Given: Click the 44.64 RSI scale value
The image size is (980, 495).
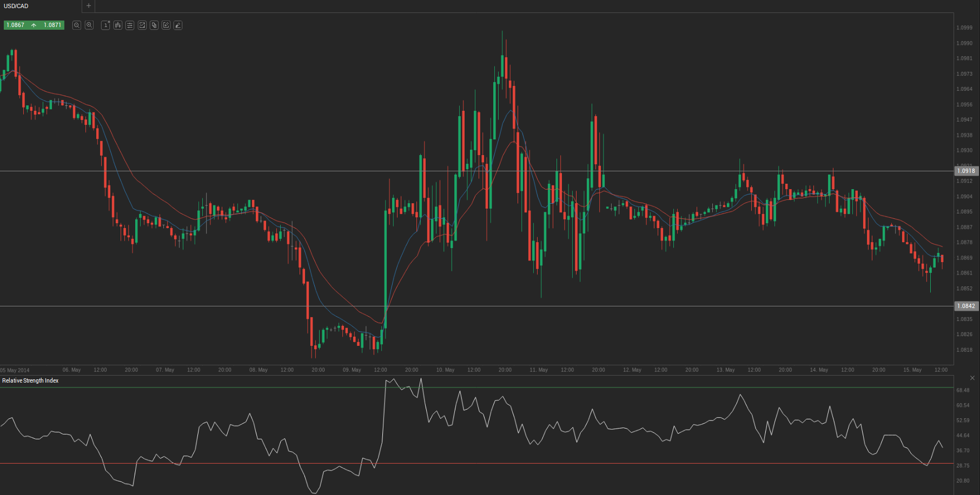Looking at the screenshot, I should [x=963, y=436].
